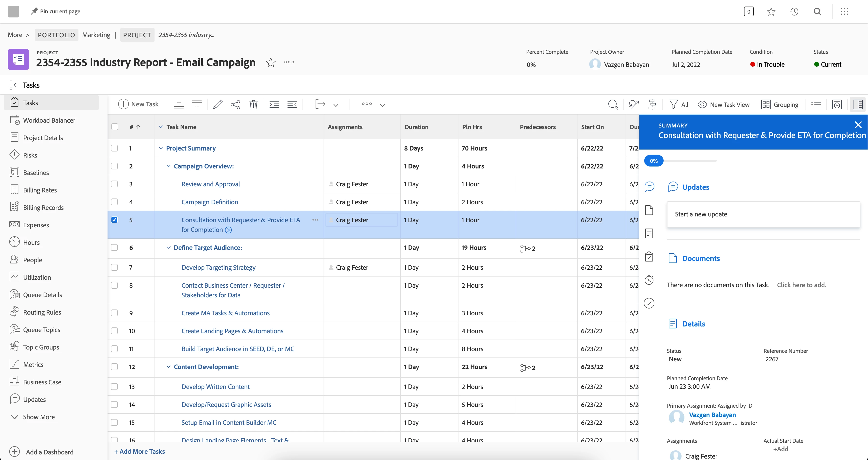Check the box for Review and Approval
This screenshot has width=868, height=460.
coord(115,184)
